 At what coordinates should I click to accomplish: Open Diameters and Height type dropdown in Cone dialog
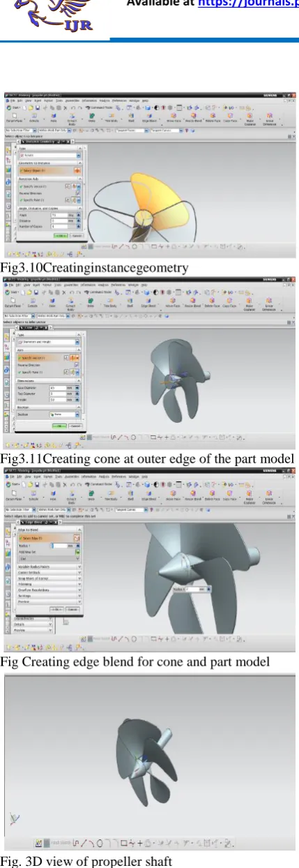tap(48, 342)
